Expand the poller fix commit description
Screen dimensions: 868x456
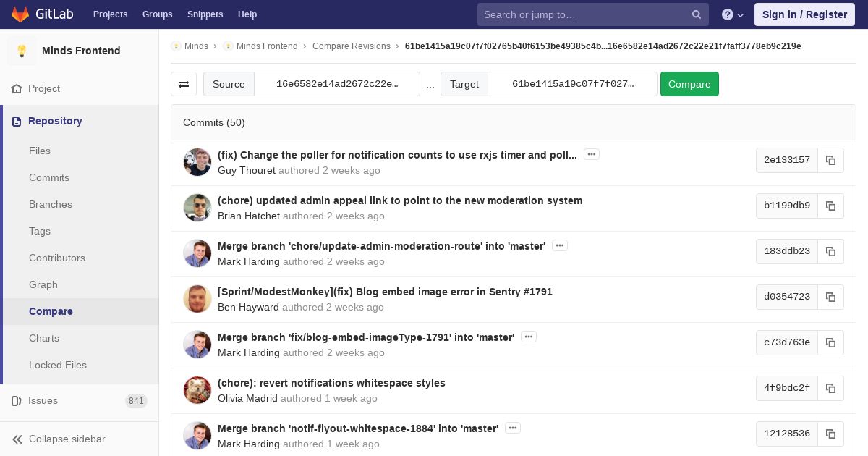tap(592, 154)
